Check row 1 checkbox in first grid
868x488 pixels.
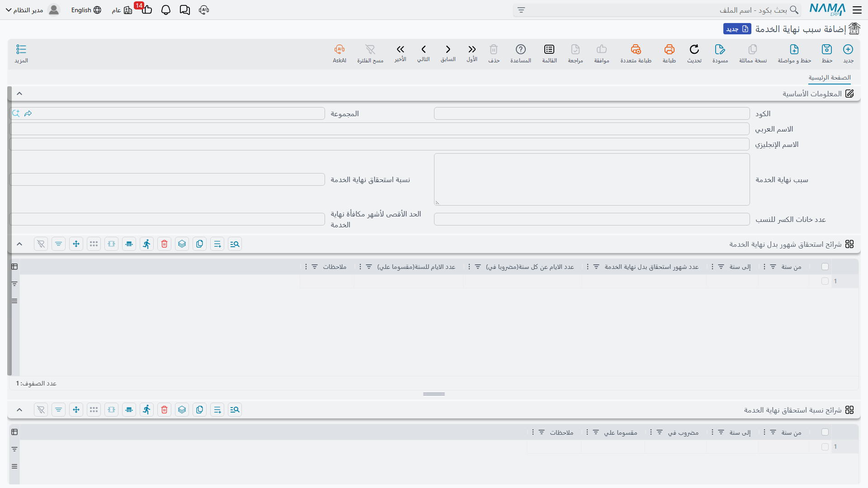[825, 281]
